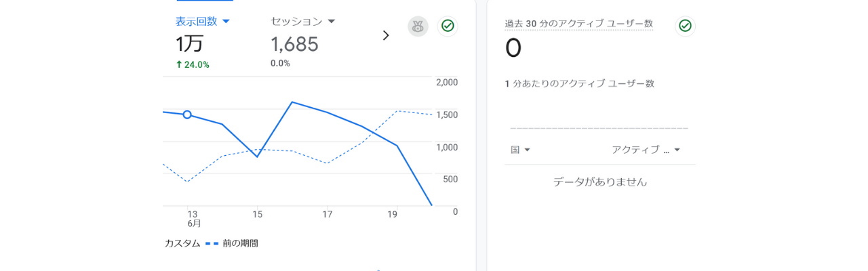Click the green 24.0% increase indicator
The width and height of the screenshot is (868, 271).
(193, 64)
